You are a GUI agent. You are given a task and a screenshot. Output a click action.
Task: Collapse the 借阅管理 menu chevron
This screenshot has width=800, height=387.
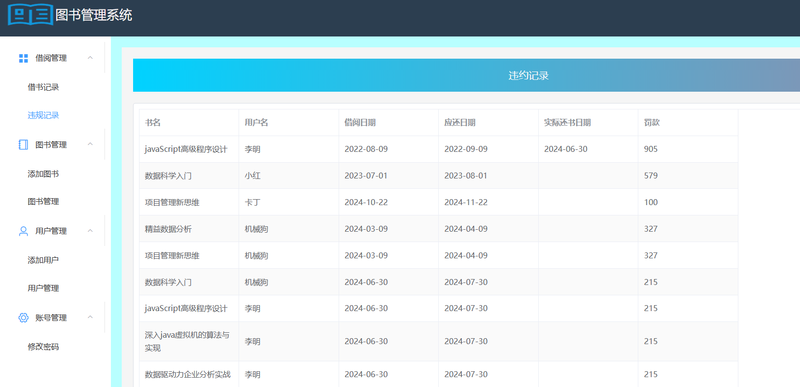point(90,58)
